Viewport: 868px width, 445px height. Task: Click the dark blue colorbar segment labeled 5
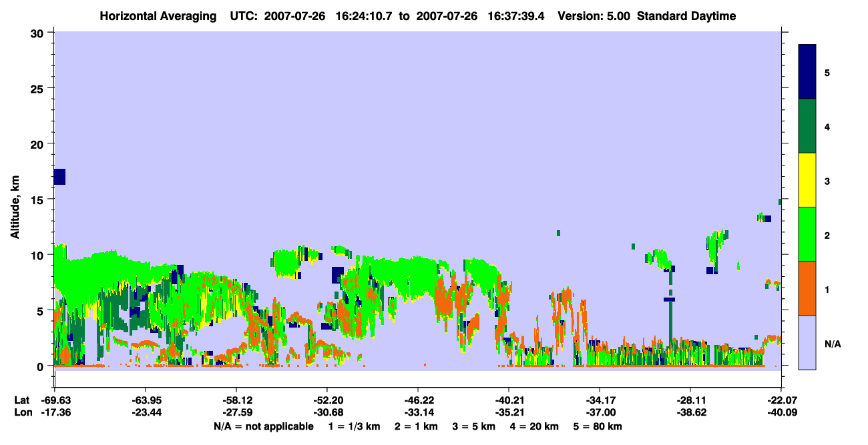click(807, 71)
